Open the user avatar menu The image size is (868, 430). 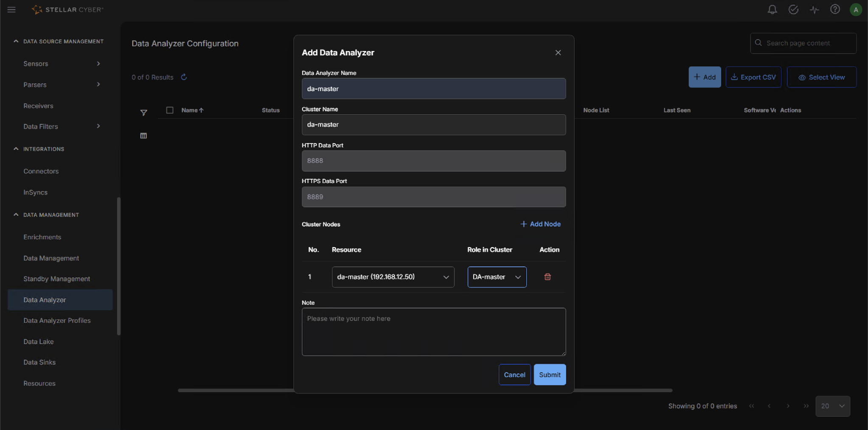tap(856, 9)
